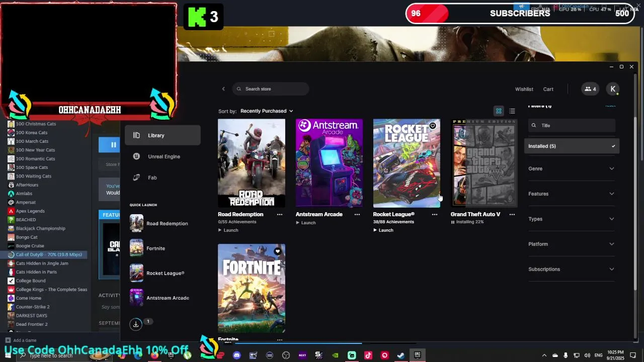The image size is (644, 362).
Task: Open Wishlist in the top bar
Action: (524, 89)
